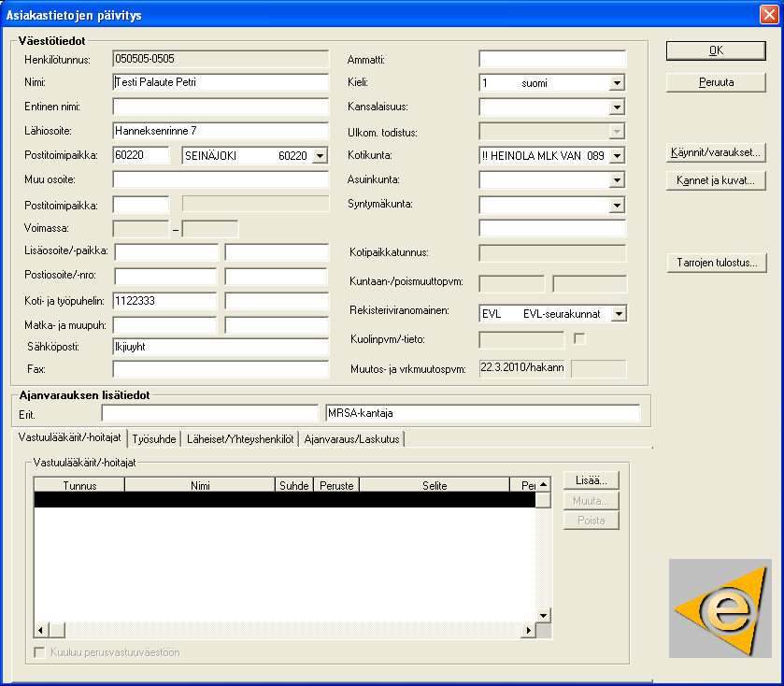Select the Vastuulääkärit/-hoitajat tab
The height and width of the screenshot is (686, 784).
tap(69, 437)
